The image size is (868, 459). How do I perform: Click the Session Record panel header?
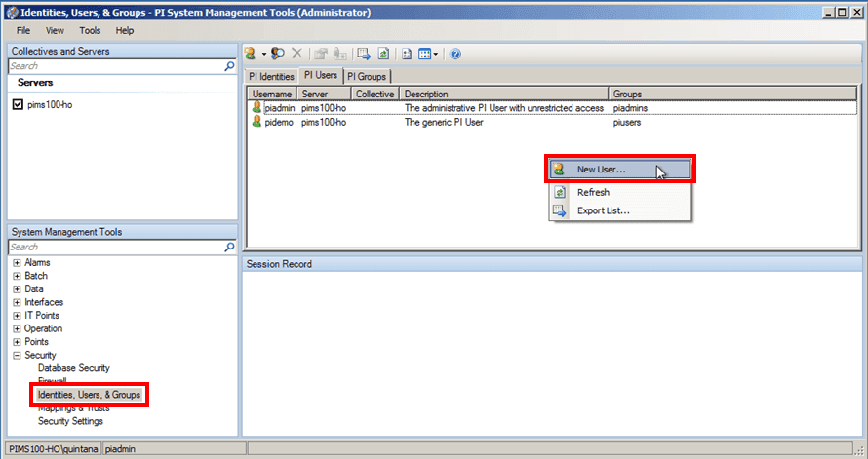552,264
